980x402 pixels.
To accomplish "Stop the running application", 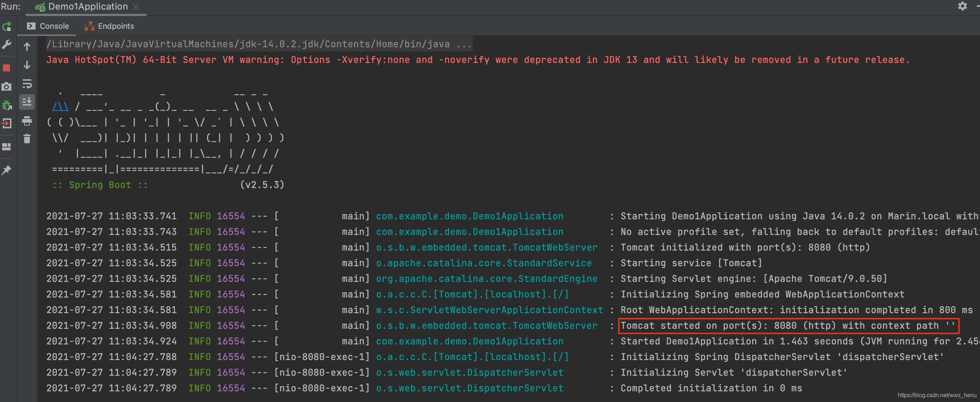I will (6, 68).
